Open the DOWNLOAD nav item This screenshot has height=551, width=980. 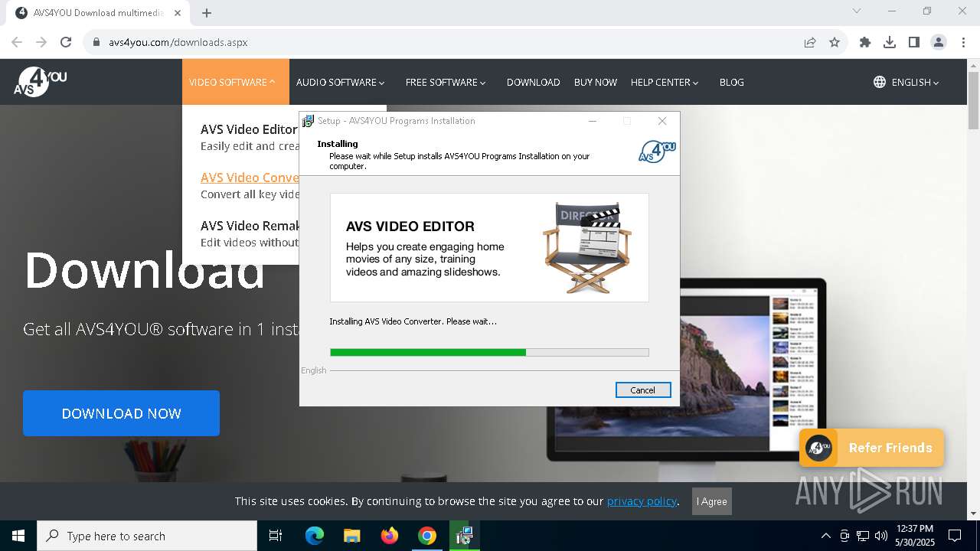tap(533, 82)
